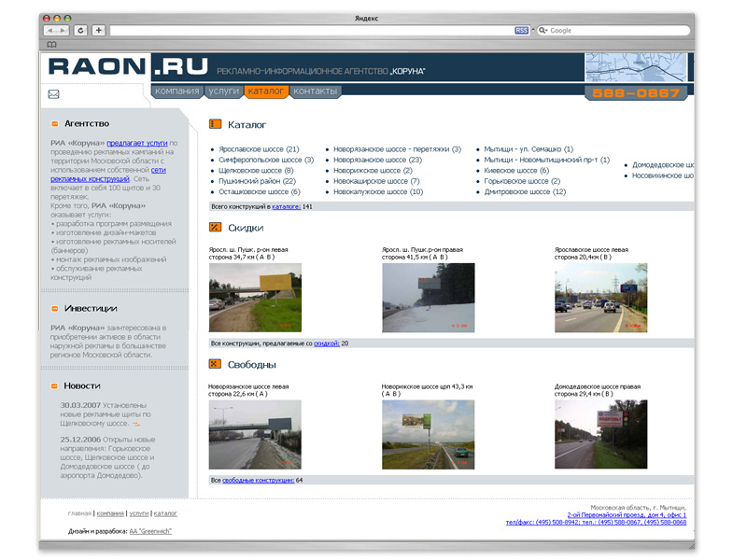747x560 pixels.
Task: Click orange bullet icon next to Новости
Action: [x=54, y=385]
